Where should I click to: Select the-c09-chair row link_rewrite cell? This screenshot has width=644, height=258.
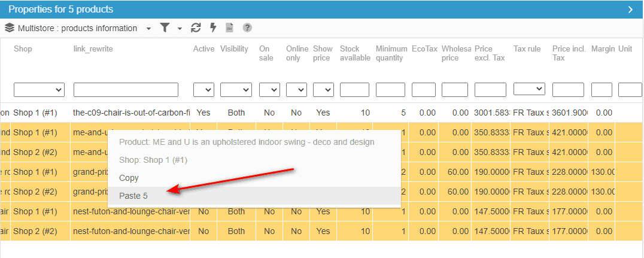(131, 113)
